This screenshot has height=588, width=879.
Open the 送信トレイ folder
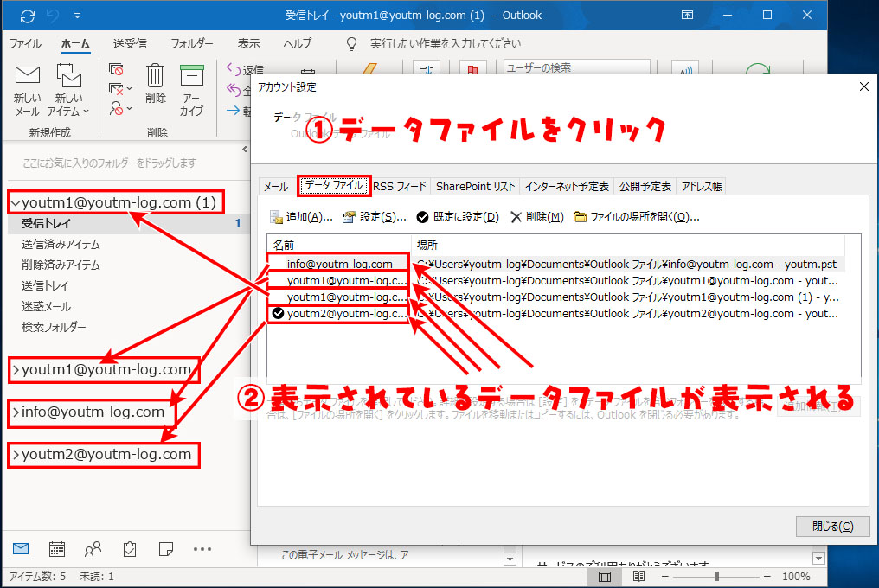coord(45,286)
